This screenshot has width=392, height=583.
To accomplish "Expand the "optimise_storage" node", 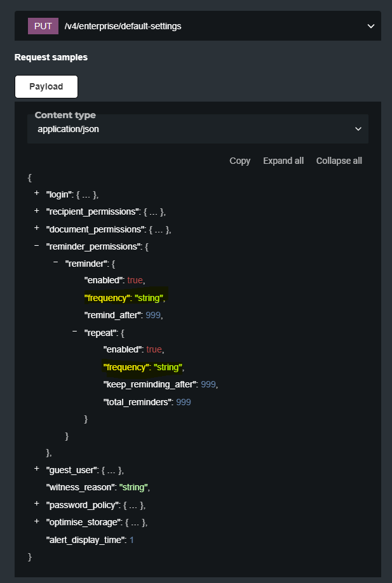I will (x=37, y=521).
